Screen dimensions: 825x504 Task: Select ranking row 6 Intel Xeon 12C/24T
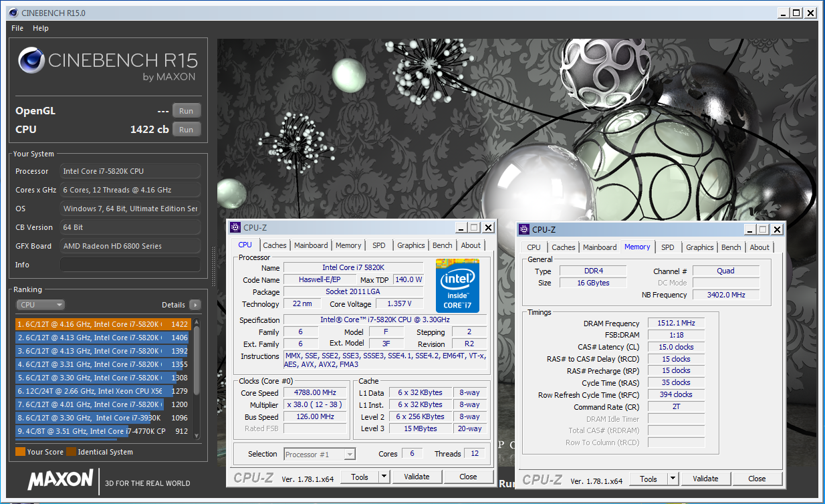pos(103,391)
